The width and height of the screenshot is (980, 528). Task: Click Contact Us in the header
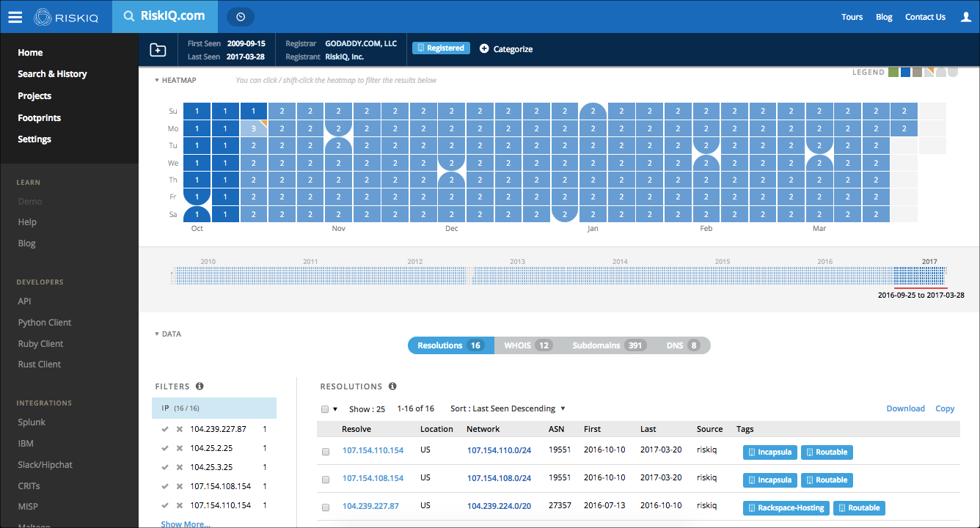925,17
